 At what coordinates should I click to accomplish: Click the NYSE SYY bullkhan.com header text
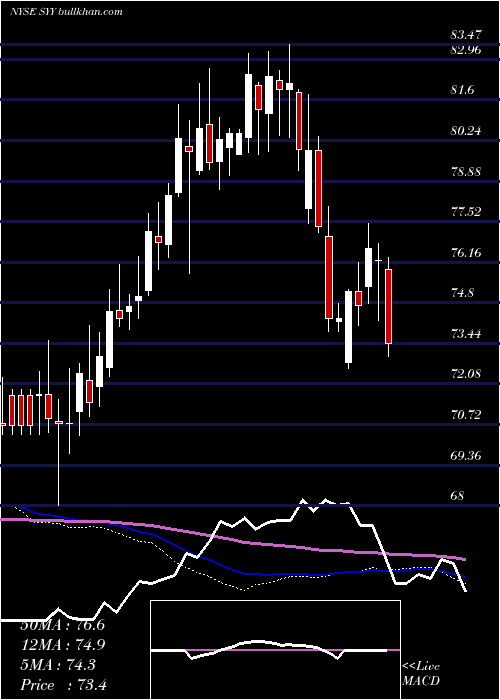[x=66, y=12]
